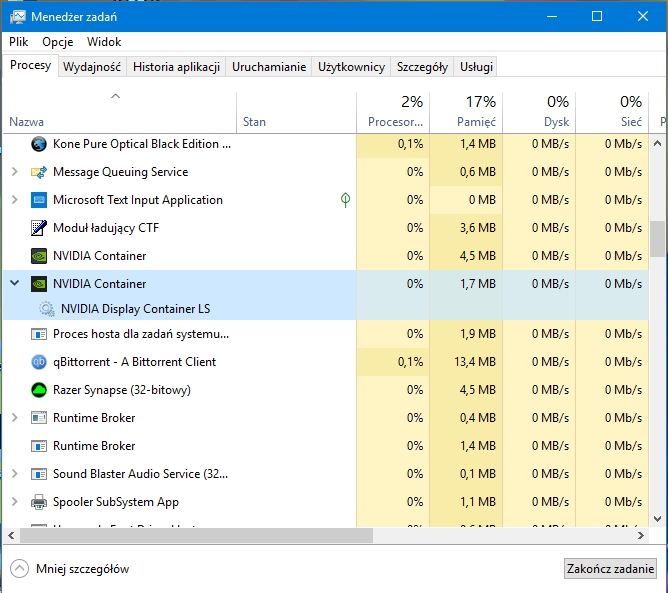Expand the Microsoft Text Input Application group
This screenshot has height=593, width=668.
point(15,200)
